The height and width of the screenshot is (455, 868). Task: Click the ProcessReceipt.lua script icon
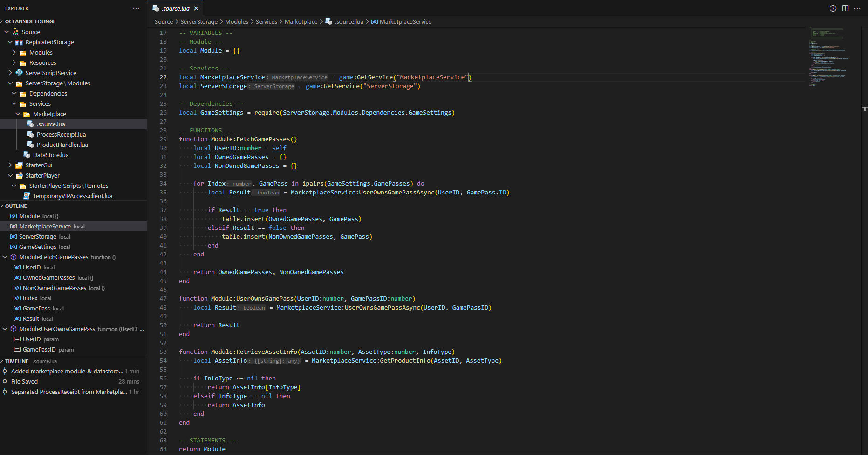coord(30,134)
